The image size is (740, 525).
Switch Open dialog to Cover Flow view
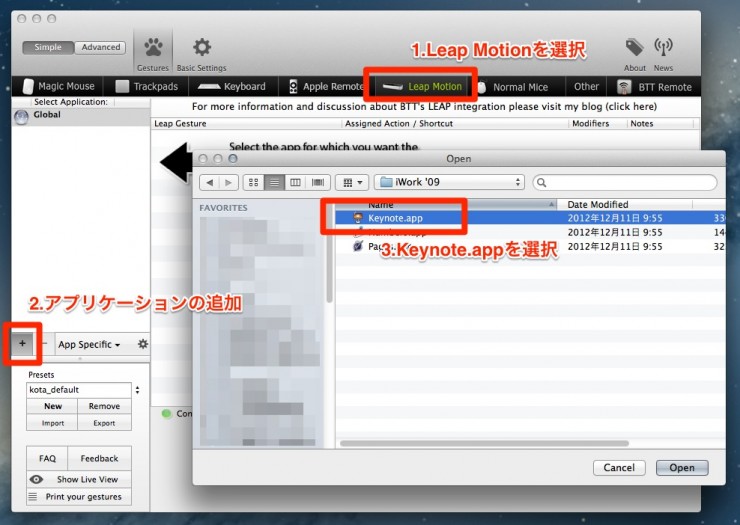(318, 182)
